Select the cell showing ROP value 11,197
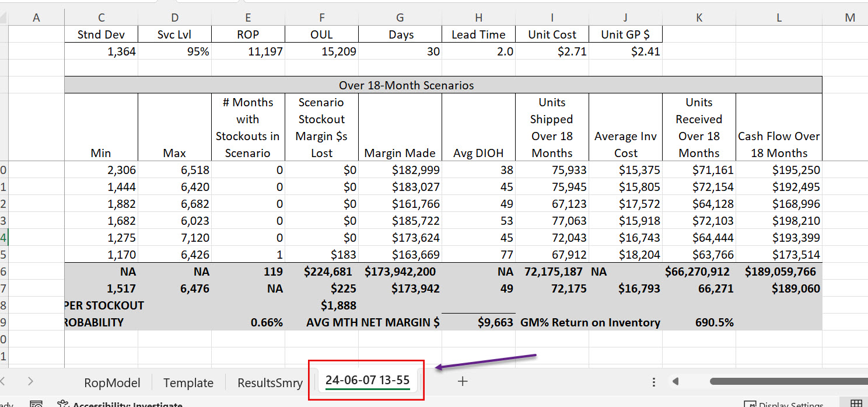Image resolution: width=868 pixels, height=407 pixels. [x=248, y=51]
